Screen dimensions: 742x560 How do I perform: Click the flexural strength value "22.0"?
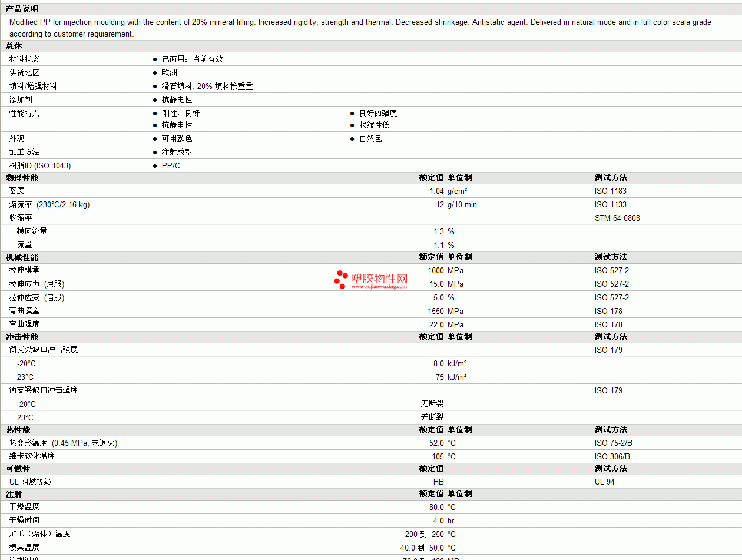click(436, 324)
